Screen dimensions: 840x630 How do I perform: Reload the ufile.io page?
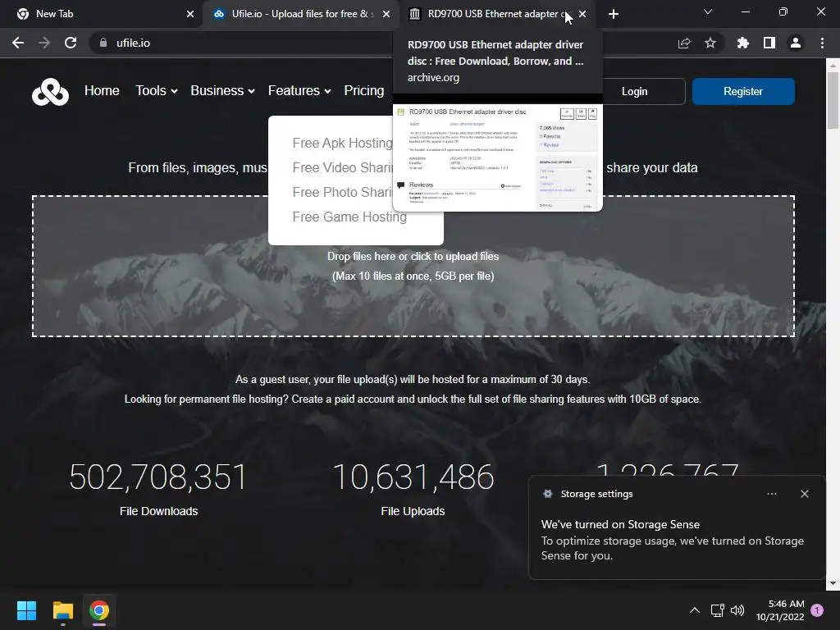71,43
